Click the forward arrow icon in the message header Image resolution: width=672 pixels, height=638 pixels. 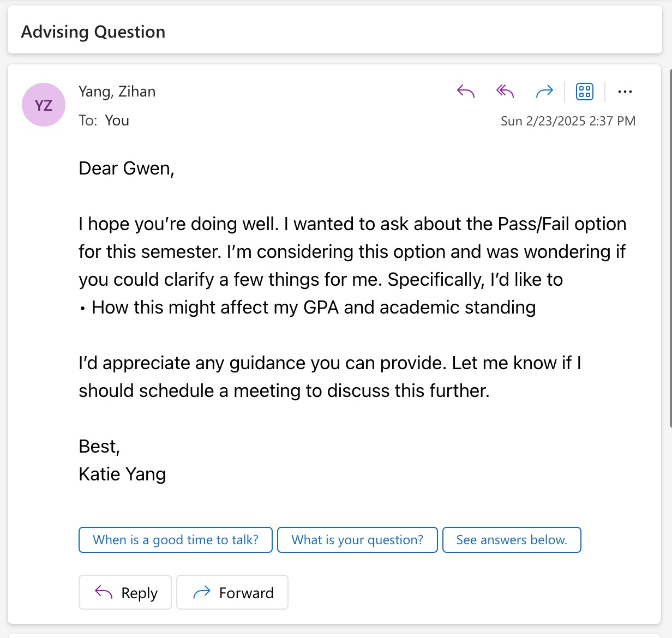544,92
